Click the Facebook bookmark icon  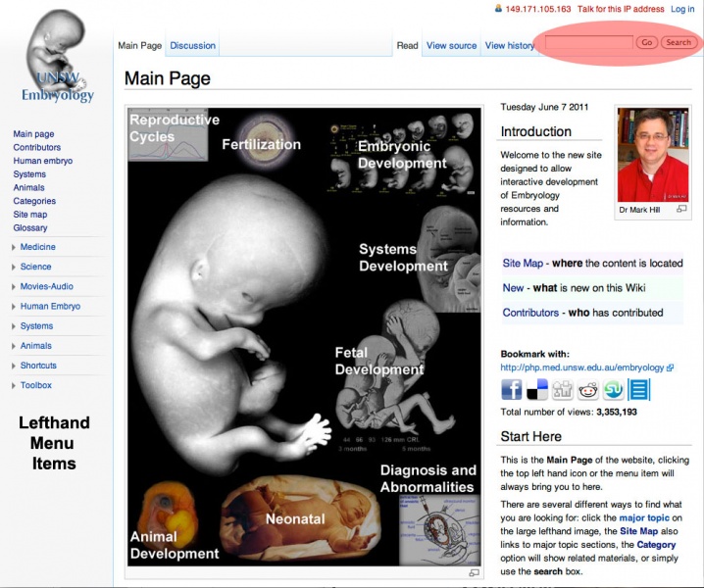[512, 389]
